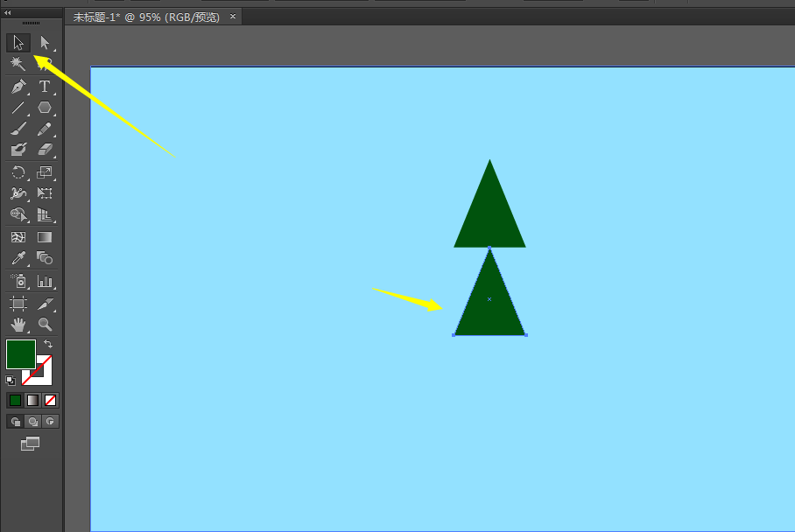Select the Type tool
The height and width of the screenshot is (532, 795).
(45, 86)
